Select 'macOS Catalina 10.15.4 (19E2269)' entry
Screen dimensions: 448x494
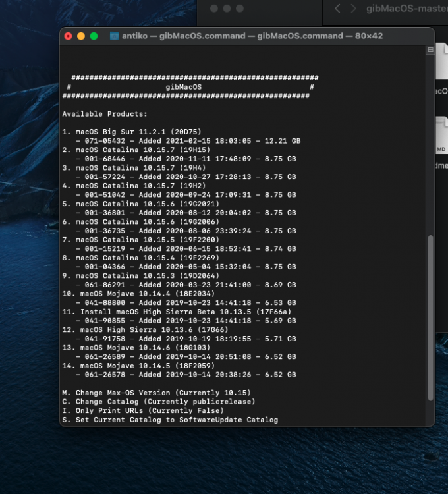point(140,258)
